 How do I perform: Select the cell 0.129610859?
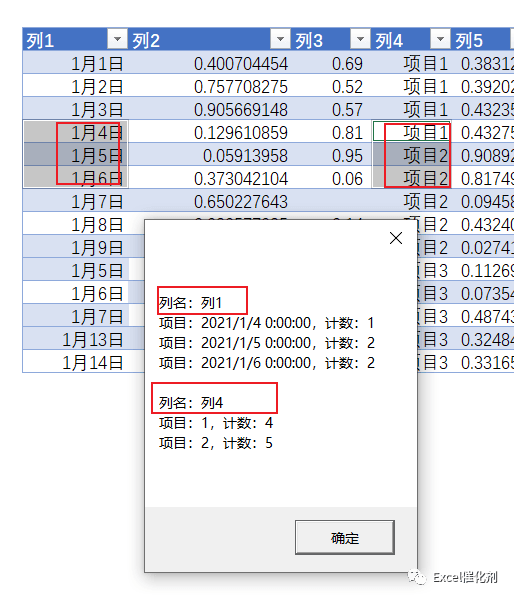(x=209, y=131)
